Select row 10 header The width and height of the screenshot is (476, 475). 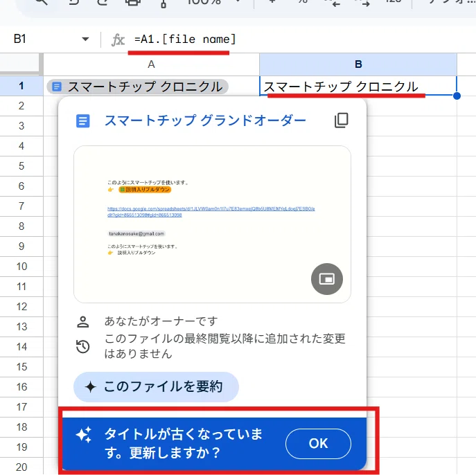coord(21,267)
